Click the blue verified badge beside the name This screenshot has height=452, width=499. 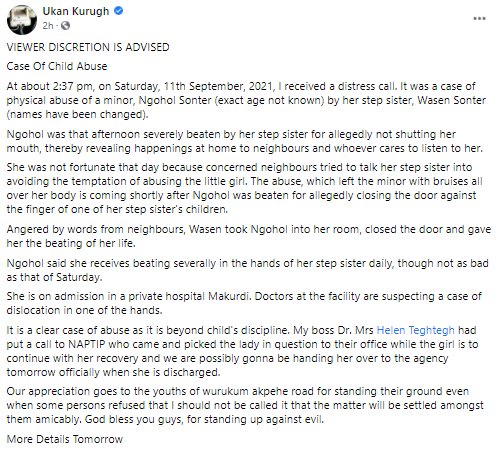[x=119, y=11]
